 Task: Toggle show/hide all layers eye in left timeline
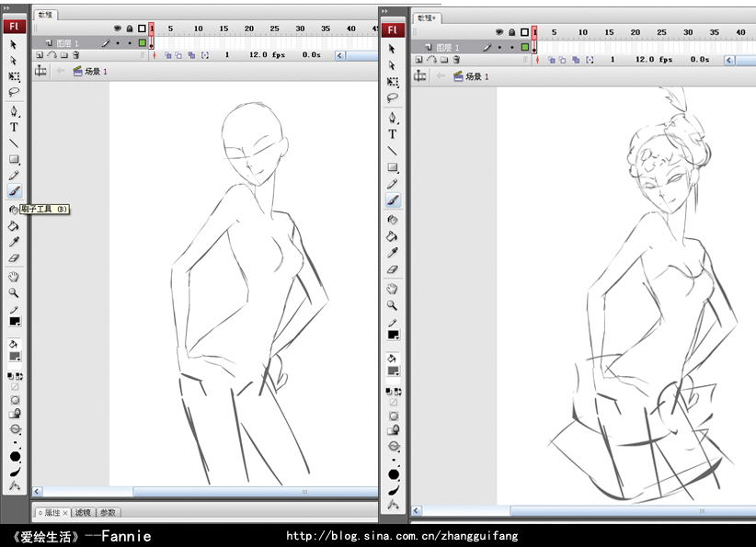(x=117, y=28)
